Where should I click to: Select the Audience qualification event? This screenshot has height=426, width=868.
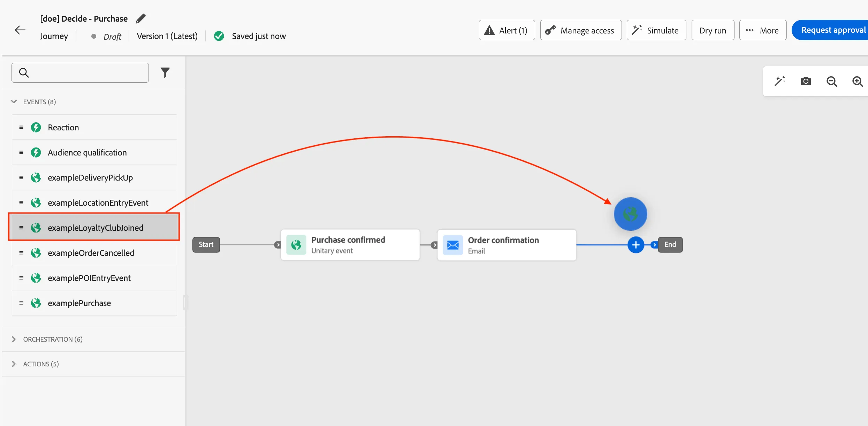94,152
